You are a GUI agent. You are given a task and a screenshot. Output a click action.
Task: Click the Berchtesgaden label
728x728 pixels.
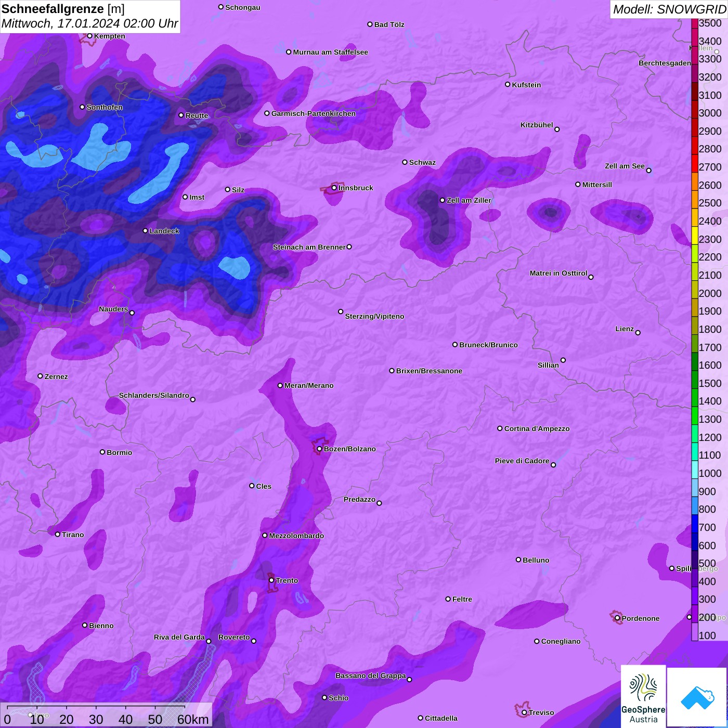665,63
